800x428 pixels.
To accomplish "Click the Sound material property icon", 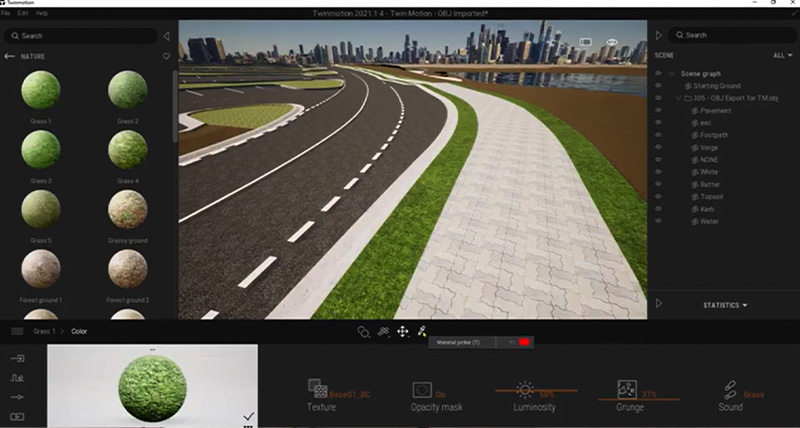I will tap(730, 389).
